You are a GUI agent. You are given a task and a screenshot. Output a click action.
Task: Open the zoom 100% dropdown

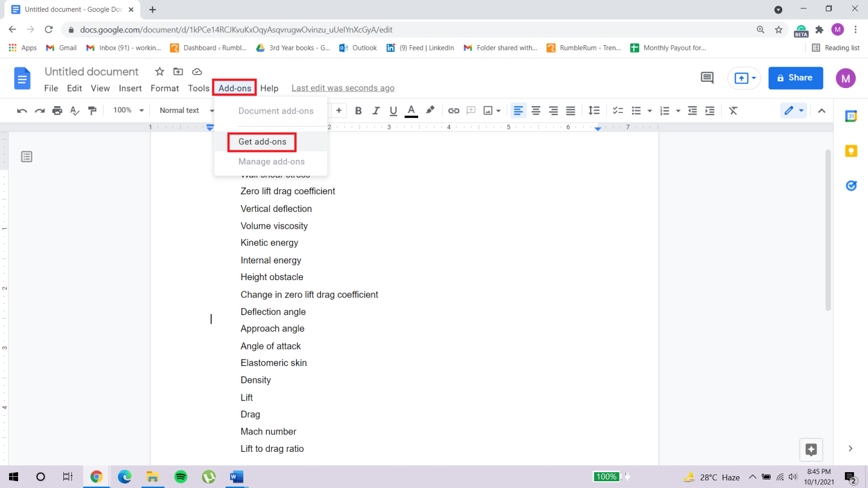128,110
